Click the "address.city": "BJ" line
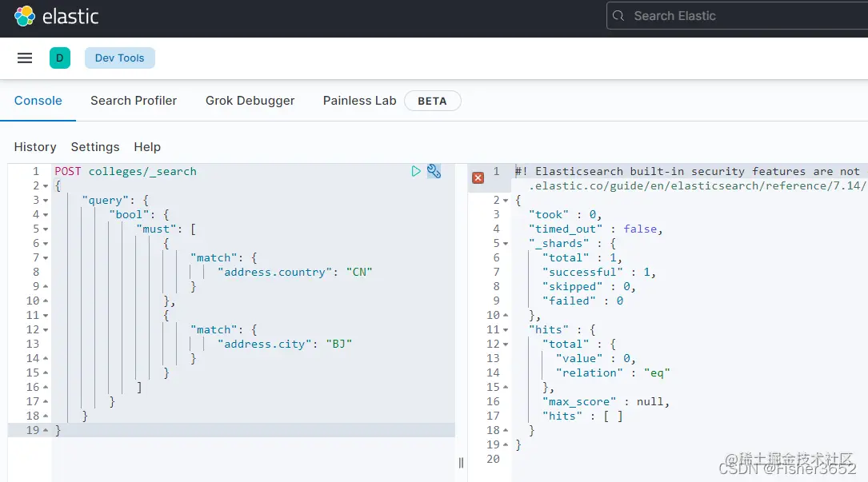868x482 pixels. [285, 345]
